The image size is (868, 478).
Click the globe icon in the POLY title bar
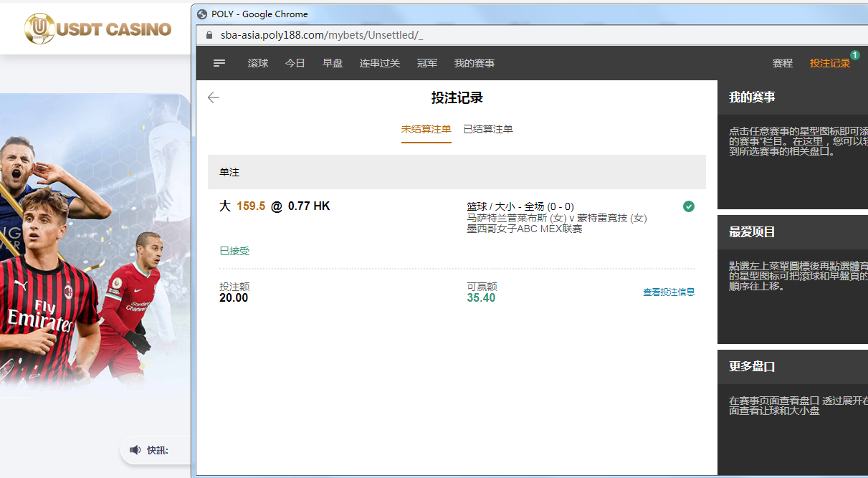coord(202,14)
